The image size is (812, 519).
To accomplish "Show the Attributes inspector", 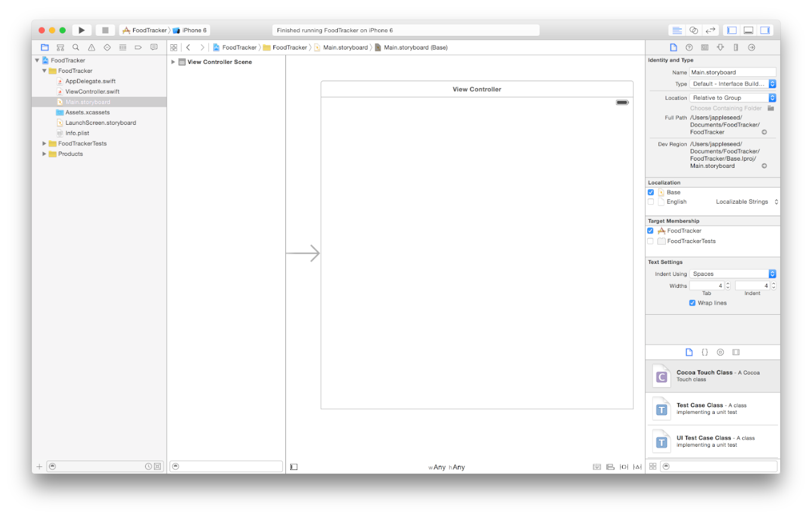I will (720, 47).
